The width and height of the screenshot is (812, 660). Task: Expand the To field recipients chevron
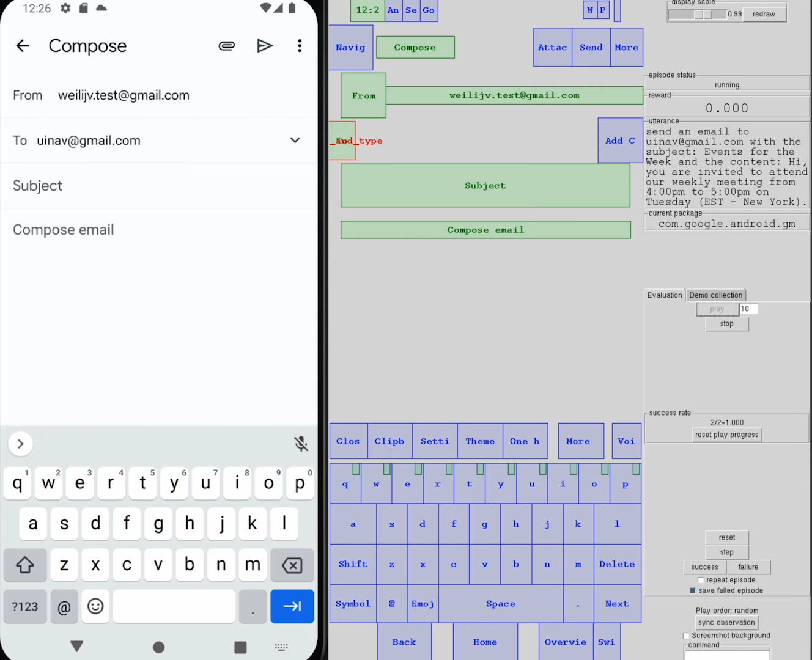point(295,140)
